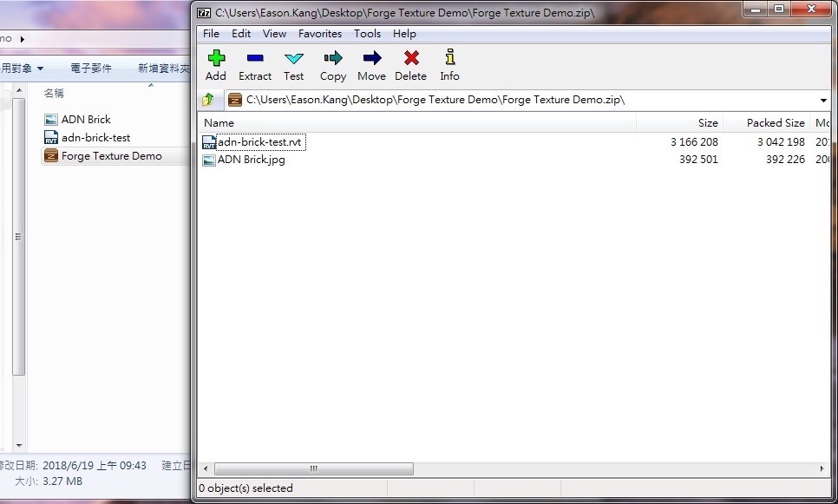This screenshot has height=504, width=838.
Task: Sort the 7-Zip list by the Name column
Action: 417,123
